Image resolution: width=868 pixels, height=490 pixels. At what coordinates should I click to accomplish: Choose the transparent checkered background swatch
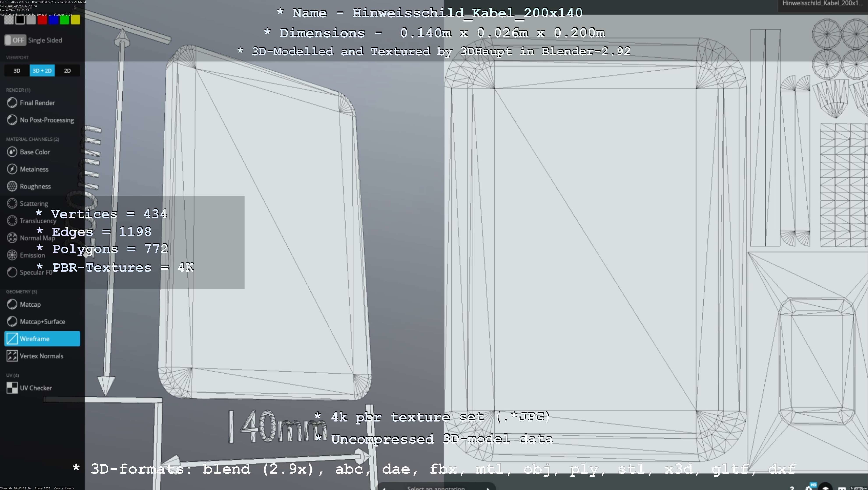(x=9, y=20)
